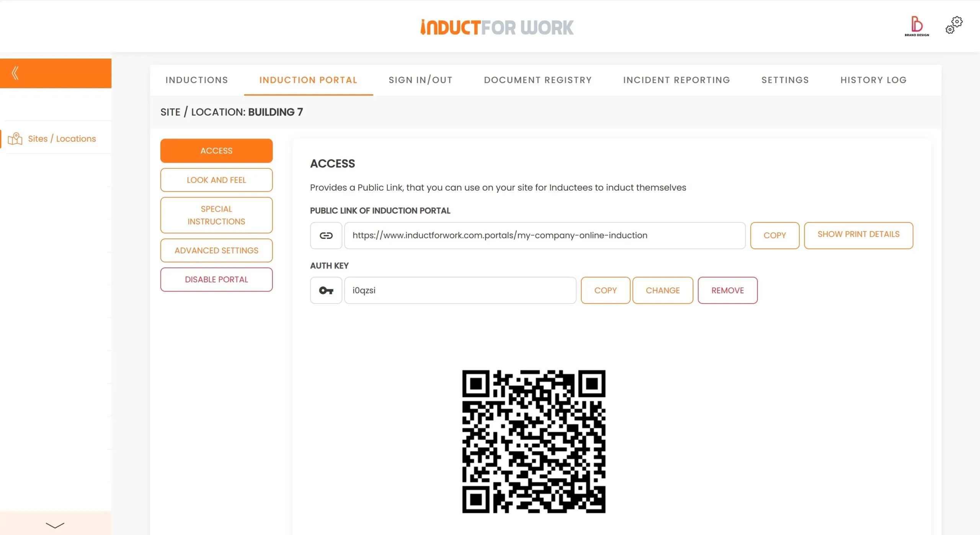Click the Induct For Work logo

click(x=497, y=27)
